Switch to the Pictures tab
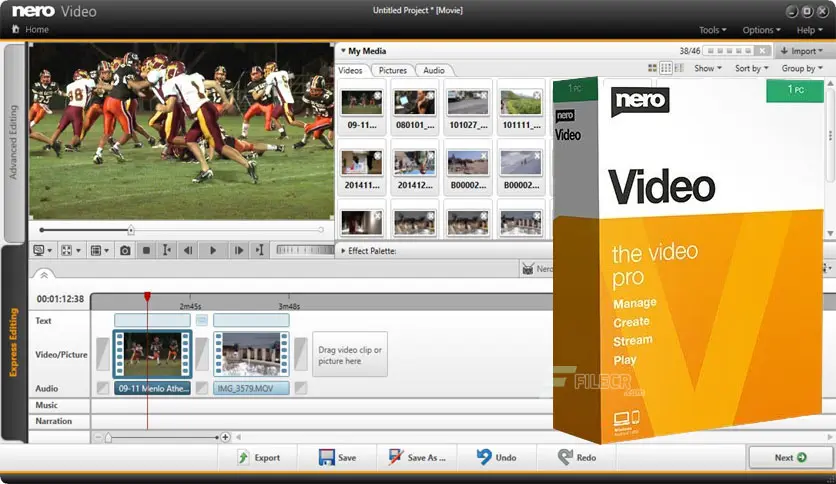Viewport: 836px width, 484px height. pos(393,71)
